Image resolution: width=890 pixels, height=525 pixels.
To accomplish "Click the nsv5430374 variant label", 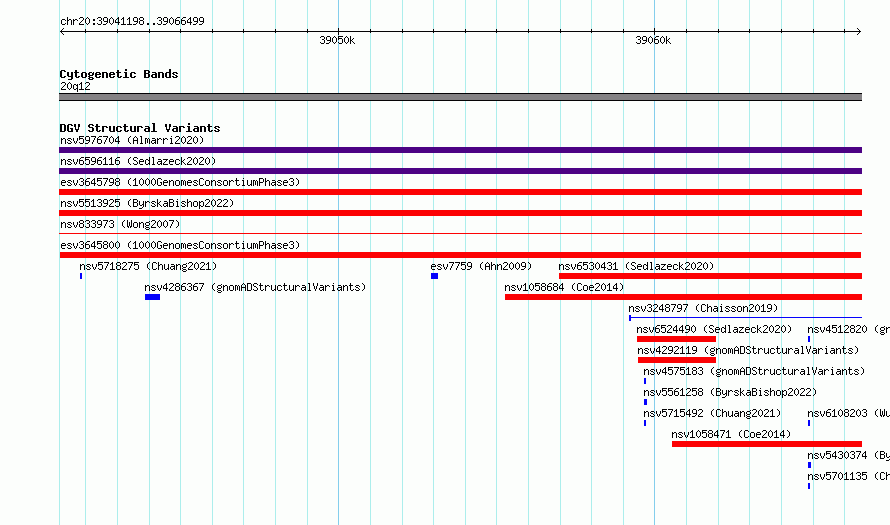I will click(x=848, y=455).
